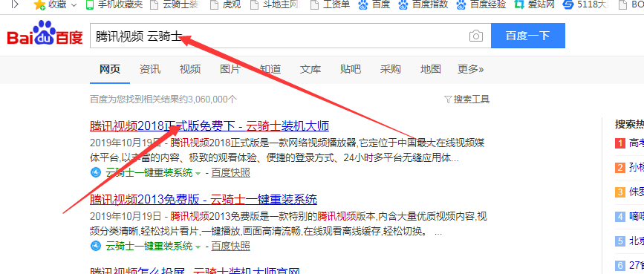Open 云骑士一键重装系统 source under the 2018 result
The image size is (644, 274).
pyautogui.click(x=149, y=172)
